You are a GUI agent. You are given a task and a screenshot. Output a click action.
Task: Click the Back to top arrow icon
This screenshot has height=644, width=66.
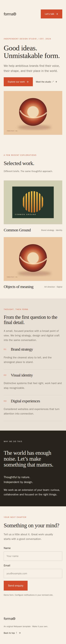click(x=20, y=633)
